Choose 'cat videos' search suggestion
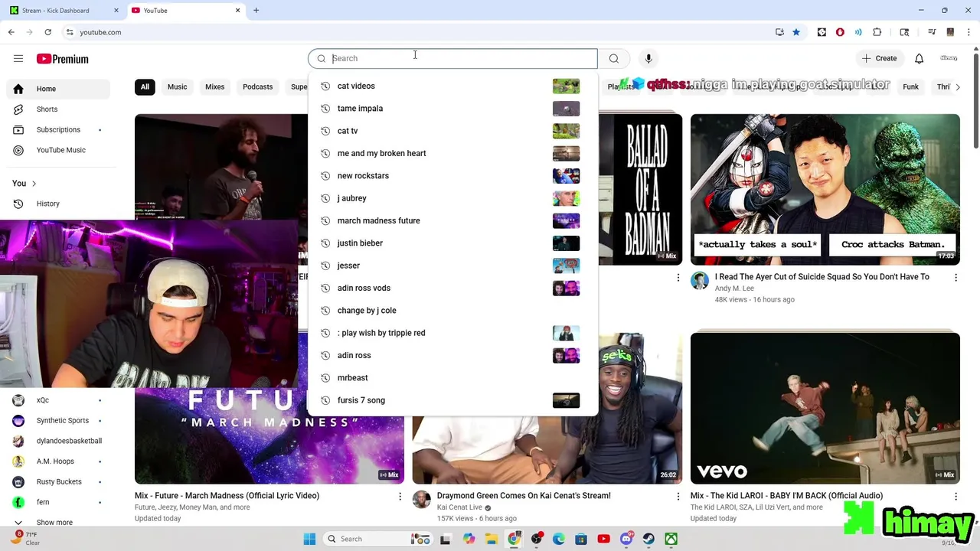980x551 pixels. coord(452,86)
